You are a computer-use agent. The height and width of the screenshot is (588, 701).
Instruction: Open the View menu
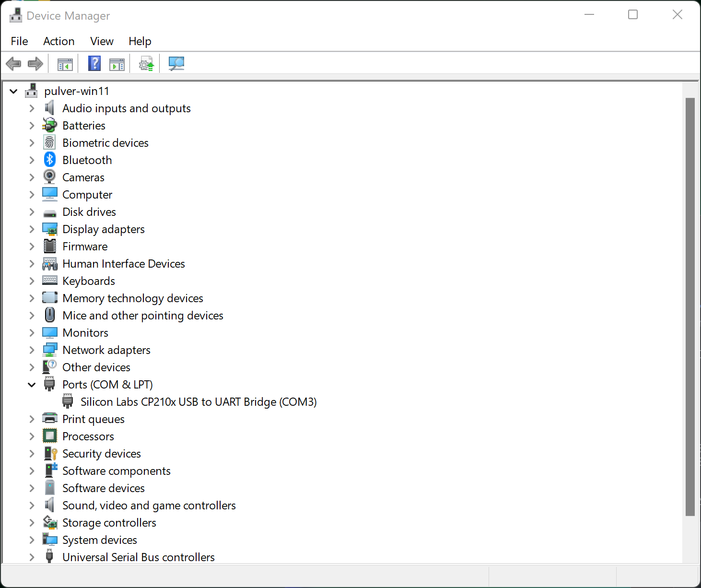pyautogui.click(x=101, y=41)
